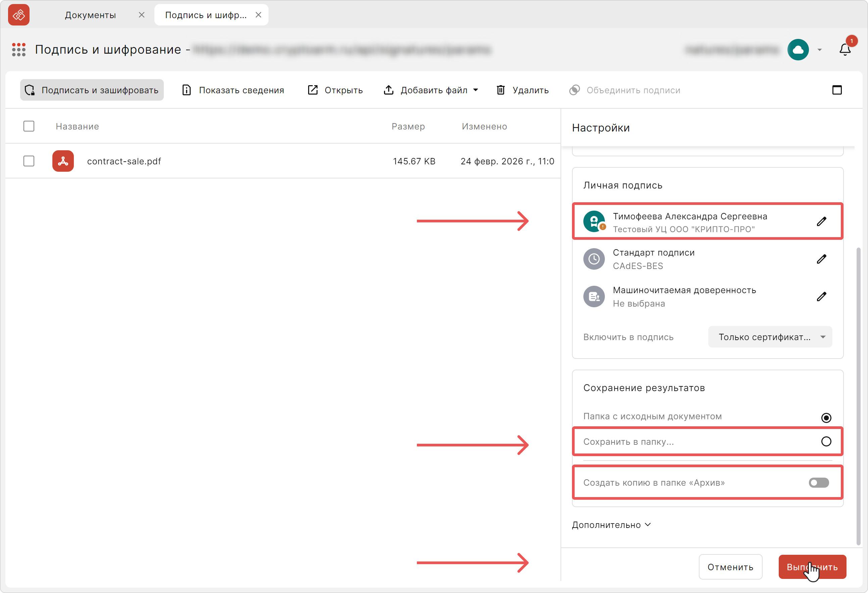868x593 pixels.
Task: Click the notification bell icon
Action: [845, 50]
